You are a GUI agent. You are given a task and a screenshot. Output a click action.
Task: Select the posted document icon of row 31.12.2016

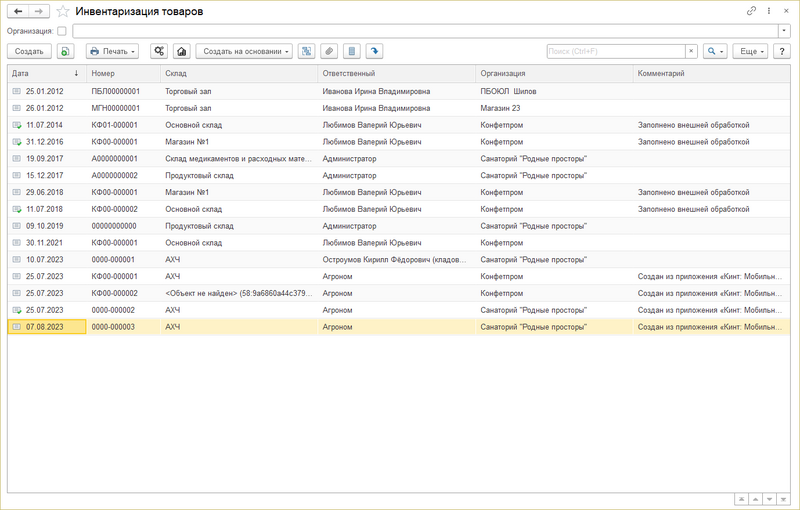17,142
